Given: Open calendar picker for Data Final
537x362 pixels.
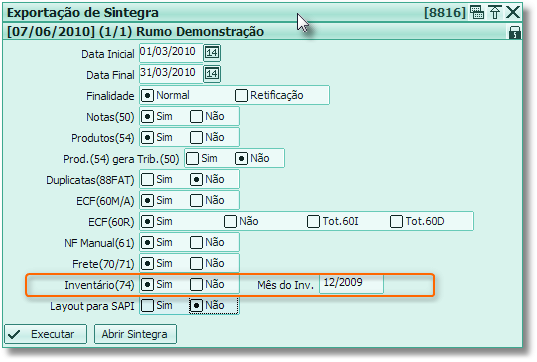Looking at the screenshot, I should 212,74.
